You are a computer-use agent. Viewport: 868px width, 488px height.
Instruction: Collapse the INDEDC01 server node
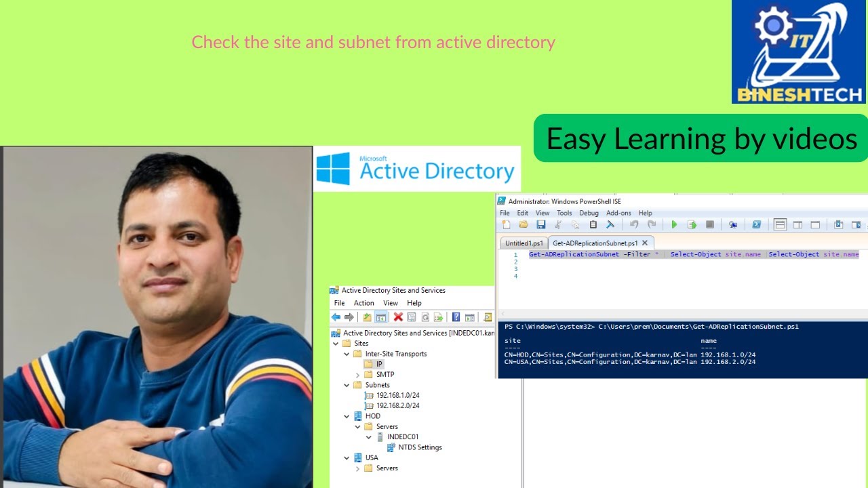click(x=368, y=437)
